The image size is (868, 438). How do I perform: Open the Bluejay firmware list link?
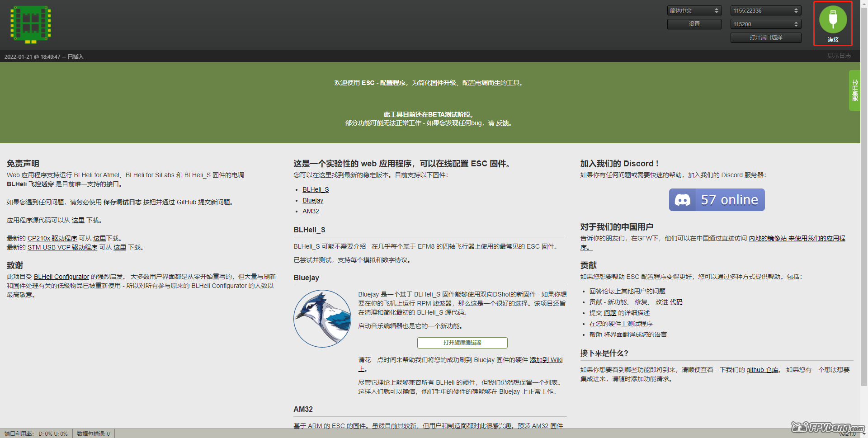pos(313,200)
